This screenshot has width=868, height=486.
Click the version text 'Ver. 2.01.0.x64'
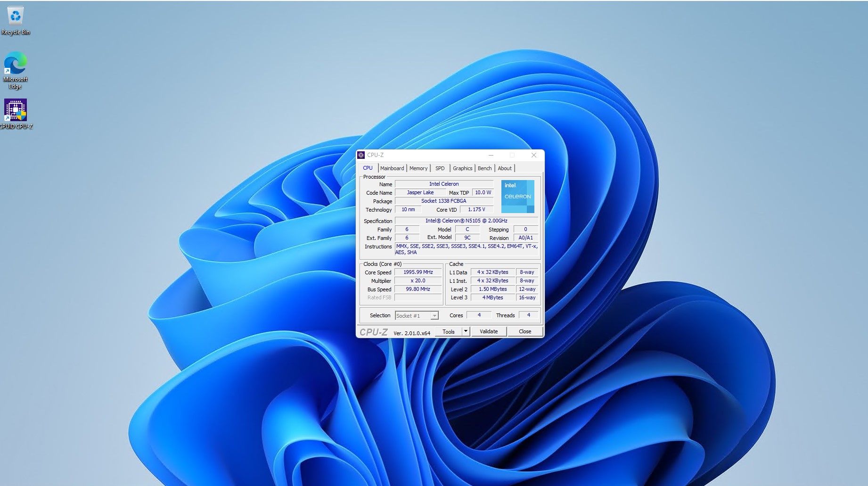point(412,333)
